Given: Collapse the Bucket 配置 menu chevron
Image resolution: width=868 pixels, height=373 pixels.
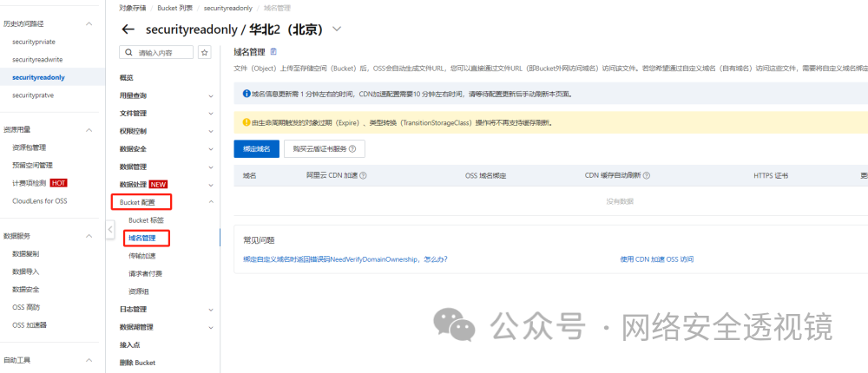Looking at the screenshot, I should (x=211, y=202).
